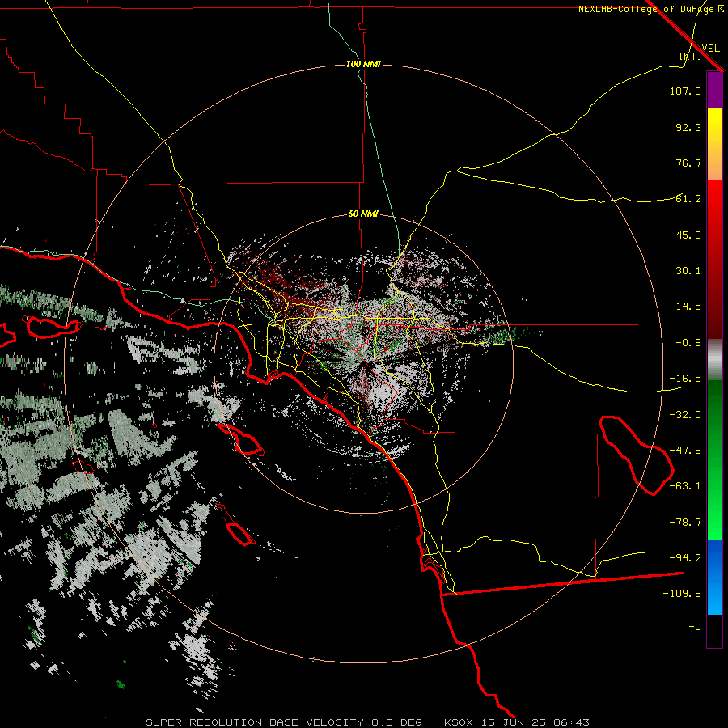Click the KSOX station identifier in caption
The image size is (728, 728).
[x=459, y=722]
